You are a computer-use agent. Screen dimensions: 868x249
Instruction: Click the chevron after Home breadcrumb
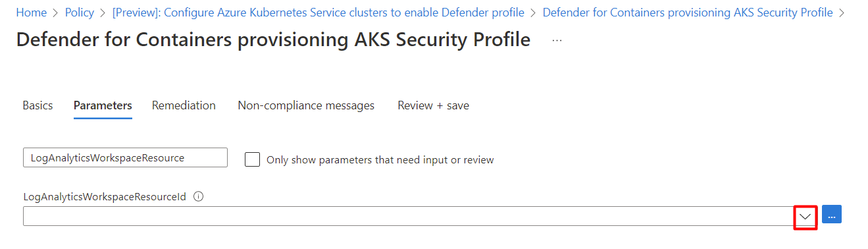pos(56,13)
